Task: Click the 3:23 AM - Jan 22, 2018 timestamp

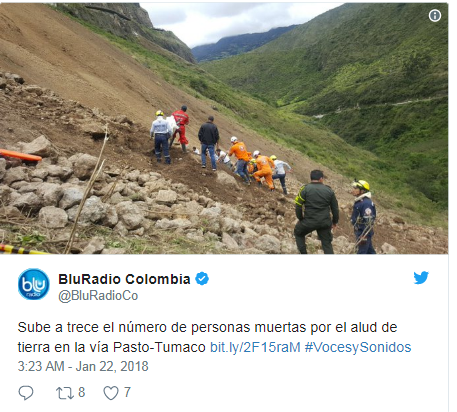Action: click(83, 366)
